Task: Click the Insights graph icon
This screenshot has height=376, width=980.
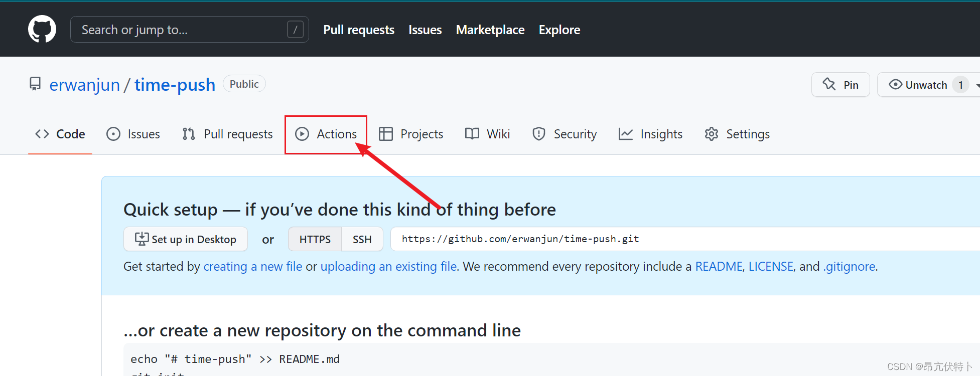Action: (x=626, y=134)
